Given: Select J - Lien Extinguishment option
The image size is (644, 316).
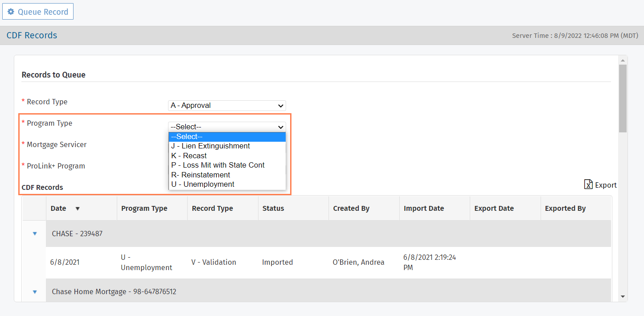Looking at the screenshot, I should click(x=210, y=146).
